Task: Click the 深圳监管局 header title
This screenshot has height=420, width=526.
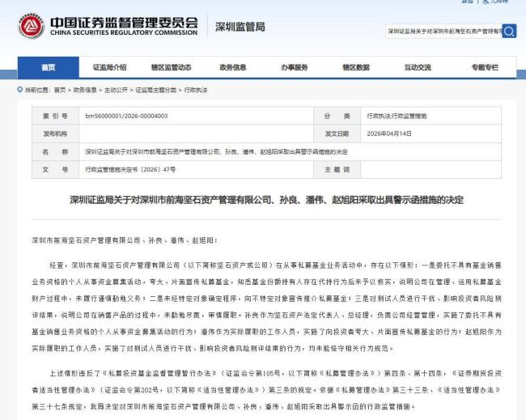Action: [240, 27]
